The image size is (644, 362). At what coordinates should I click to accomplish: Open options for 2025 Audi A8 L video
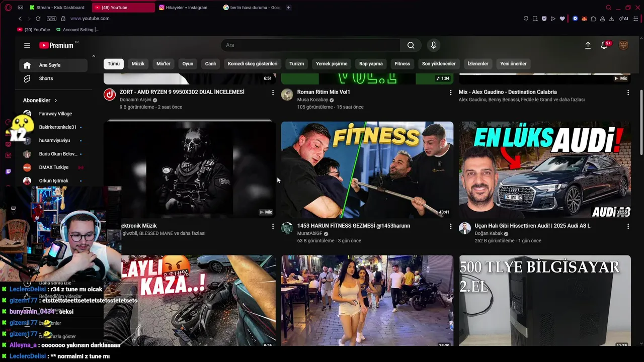(628, 226)
